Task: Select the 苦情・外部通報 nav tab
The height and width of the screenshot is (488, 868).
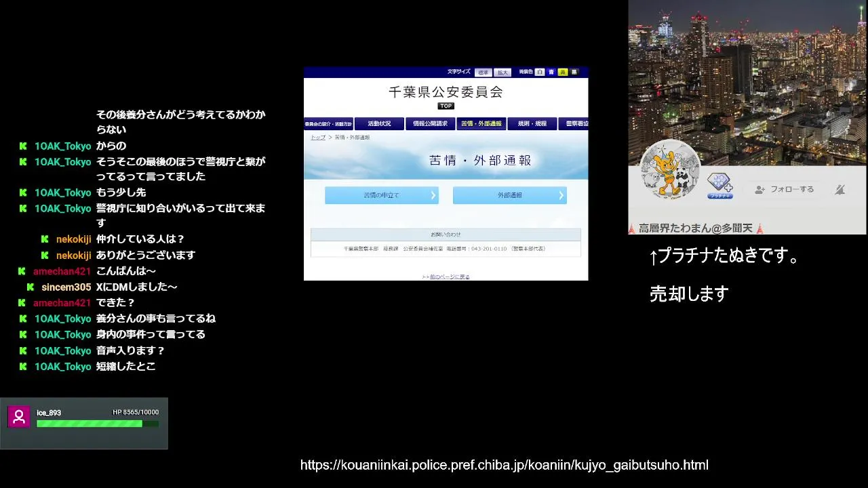Action: tap(481, 124)
